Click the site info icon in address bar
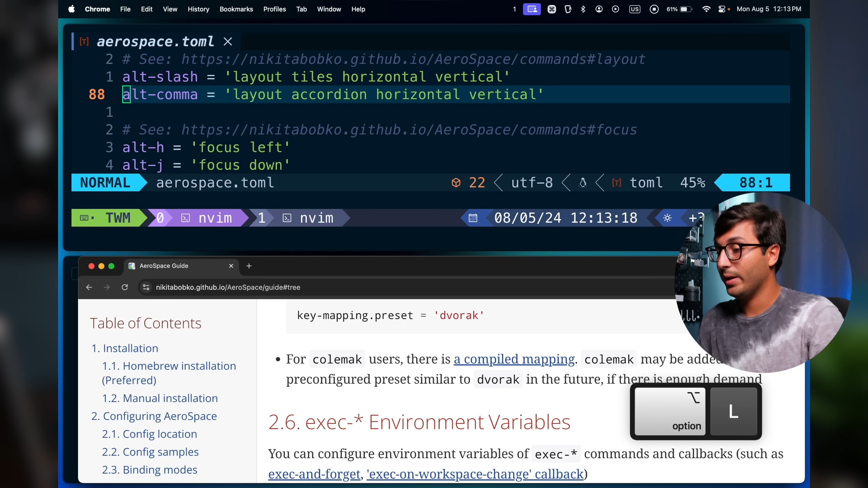 (x=146, y=287)
